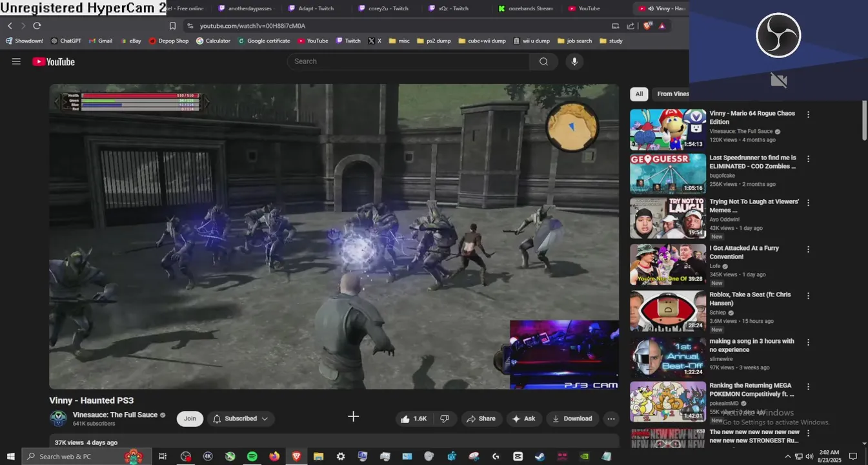Screen dimensions: 868x465
Task: Go back in the browser
Action: pyautogui.click(x=10, y=26)
